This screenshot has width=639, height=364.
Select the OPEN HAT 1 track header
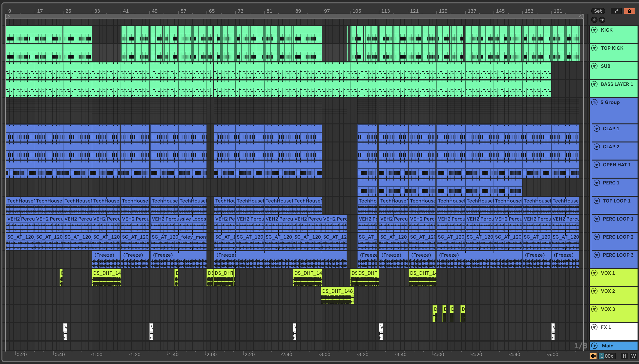point(617,165)
